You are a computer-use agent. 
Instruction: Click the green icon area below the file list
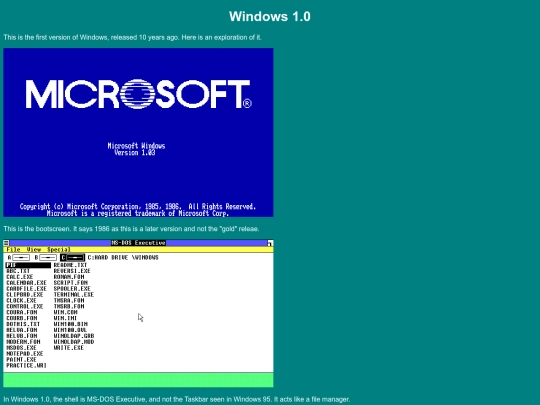tap(138, 380)
